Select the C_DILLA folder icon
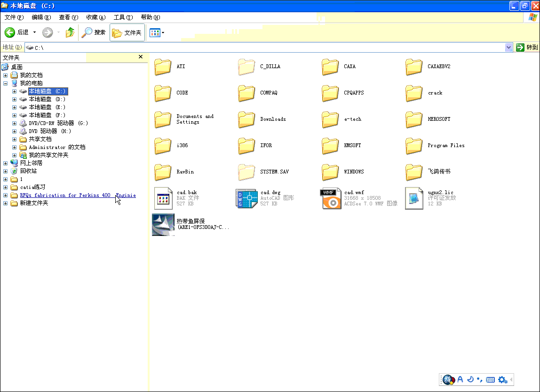 [x=246, y=67]
